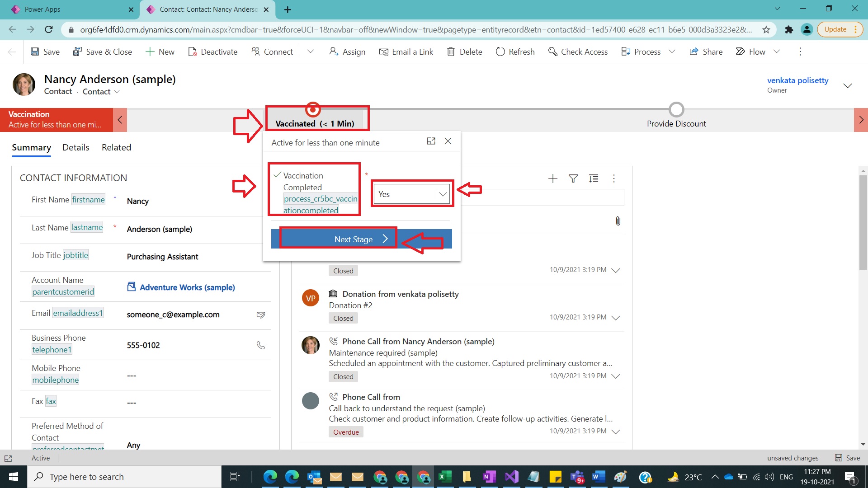Send email icon beside email address

point(261,314)
